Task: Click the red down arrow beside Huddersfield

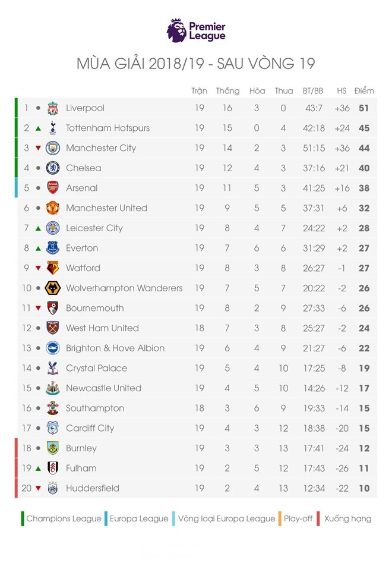Action: click(38, 489)
